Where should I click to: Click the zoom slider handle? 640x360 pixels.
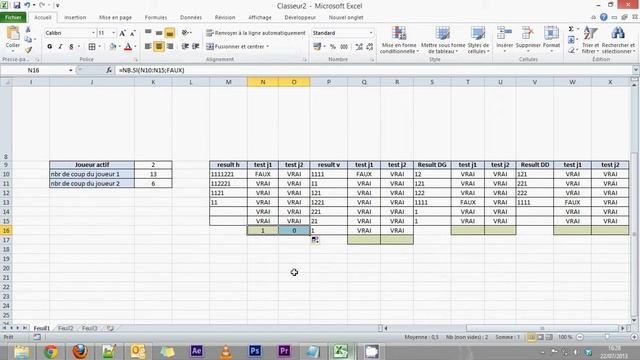coord(607,337)
